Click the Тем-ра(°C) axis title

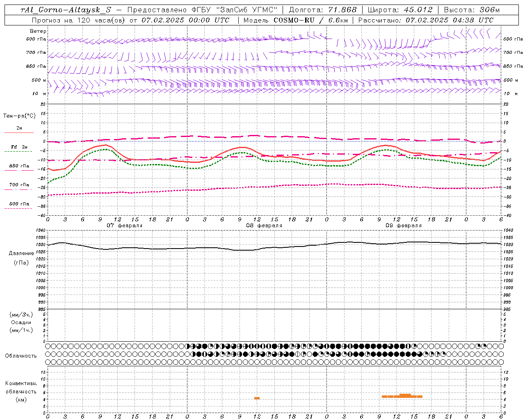pyautogui.click(x=19, y=116)
